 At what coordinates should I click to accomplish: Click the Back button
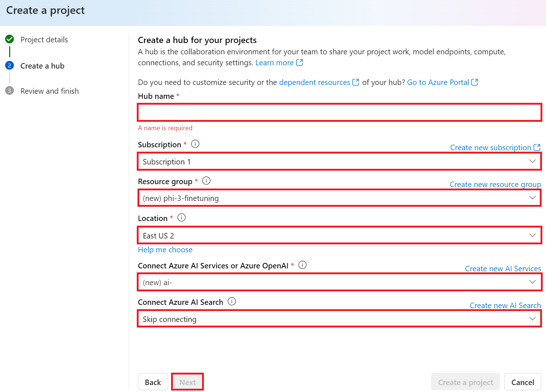click(153, 382)
